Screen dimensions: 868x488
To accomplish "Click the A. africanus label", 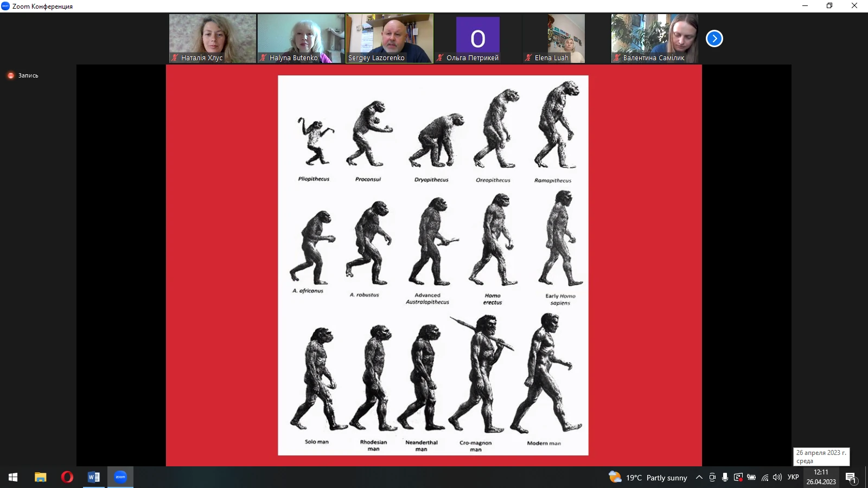I will (x=308, y=291).
